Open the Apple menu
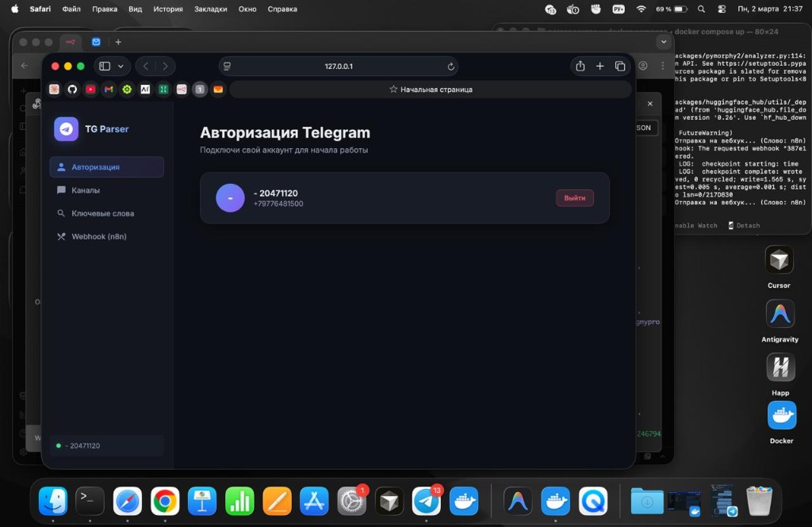Screen dimensions: 812x527 click(14, 9)
